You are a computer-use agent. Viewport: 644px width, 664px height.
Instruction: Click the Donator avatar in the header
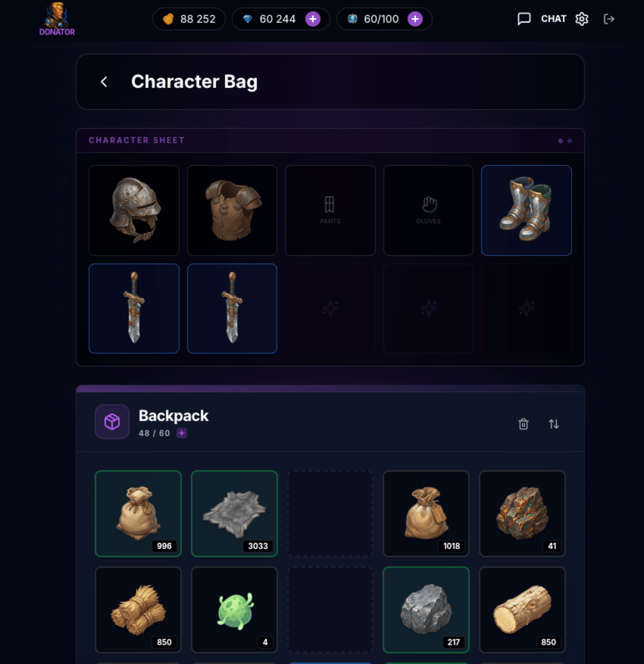click(57, 18)
